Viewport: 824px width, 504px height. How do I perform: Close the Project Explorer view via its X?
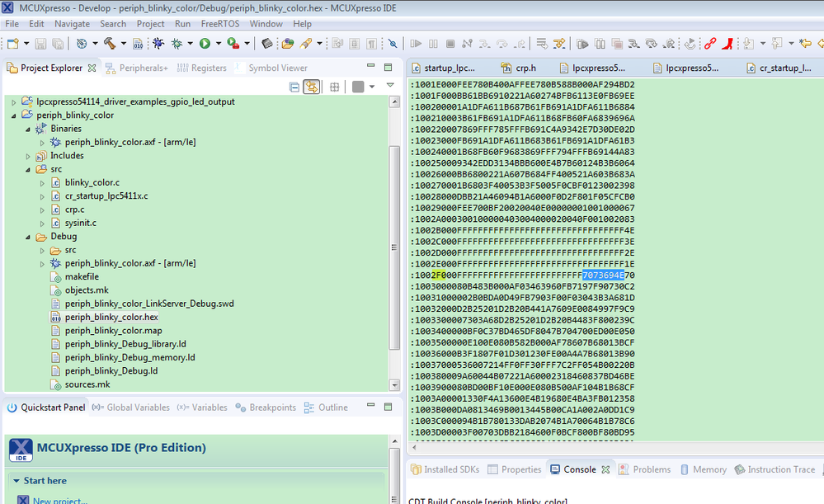92,68
